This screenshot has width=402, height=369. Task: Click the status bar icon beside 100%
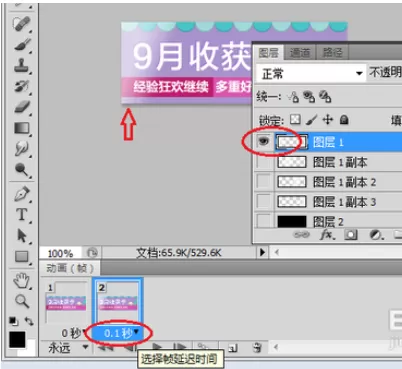[x=92, y=253]
